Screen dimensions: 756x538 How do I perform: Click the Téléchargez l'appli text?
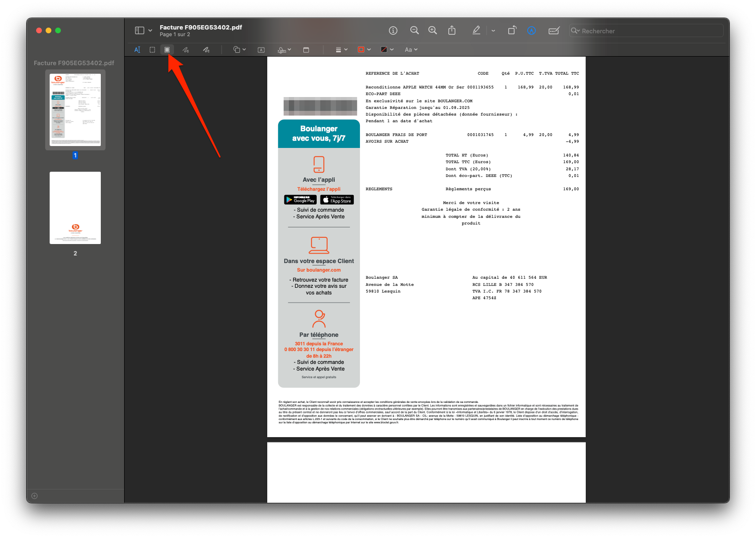(319, 189)
